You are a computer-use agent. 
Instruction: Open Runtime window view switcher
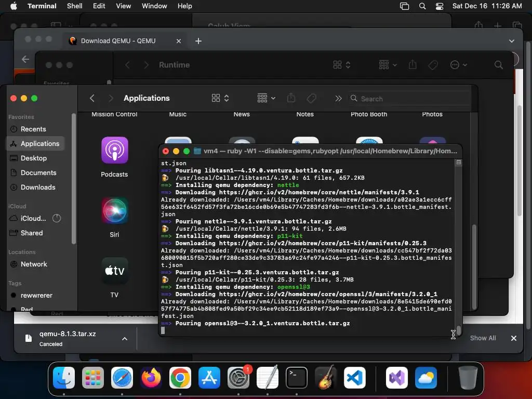(342, 65)
